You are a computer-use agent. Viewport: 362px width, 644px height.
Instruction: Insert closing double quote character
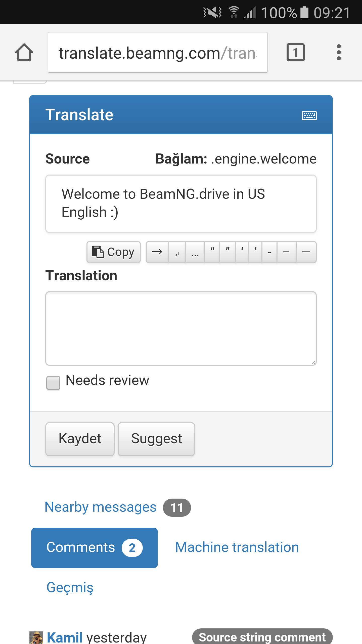(x=228, y=252)
